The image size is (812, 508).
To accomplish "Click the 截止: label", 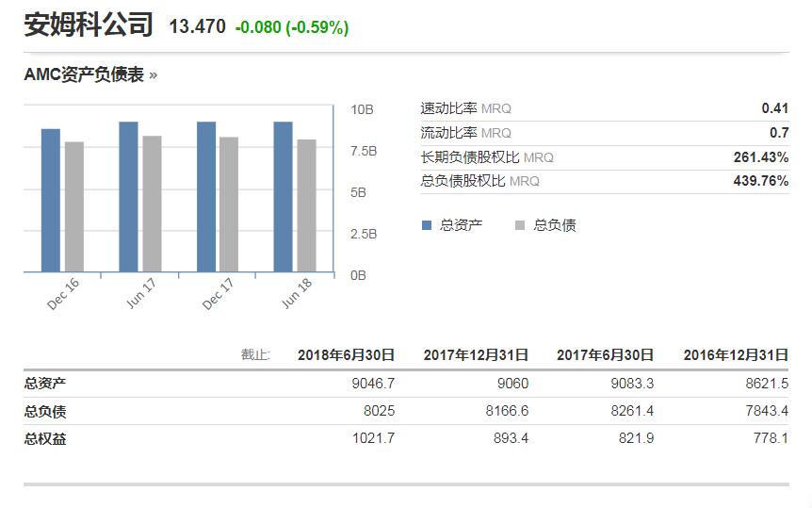I will [x=255, y=354].
